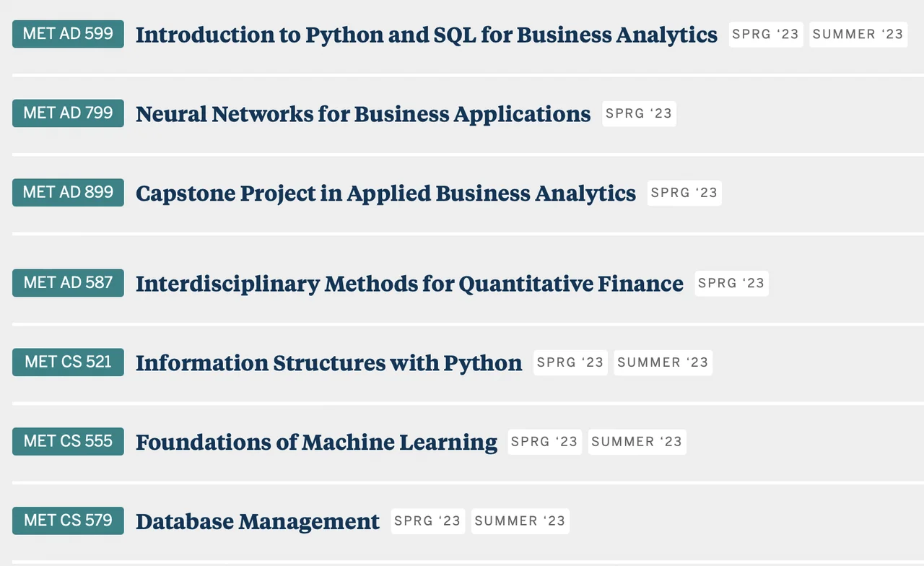Click the MET AD 799 course badge

click(x=68, y=113)
